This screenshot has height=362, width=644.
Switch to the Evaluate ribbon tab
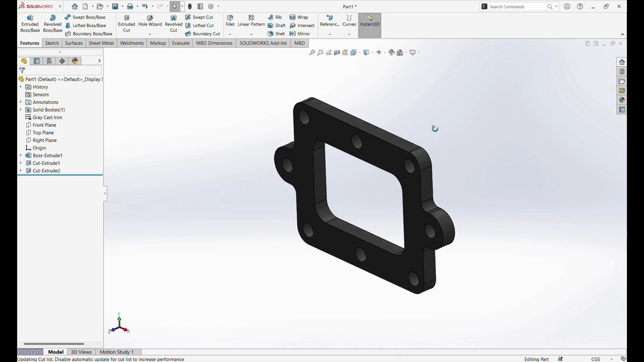pyautogui.click(x=181, y=43)
